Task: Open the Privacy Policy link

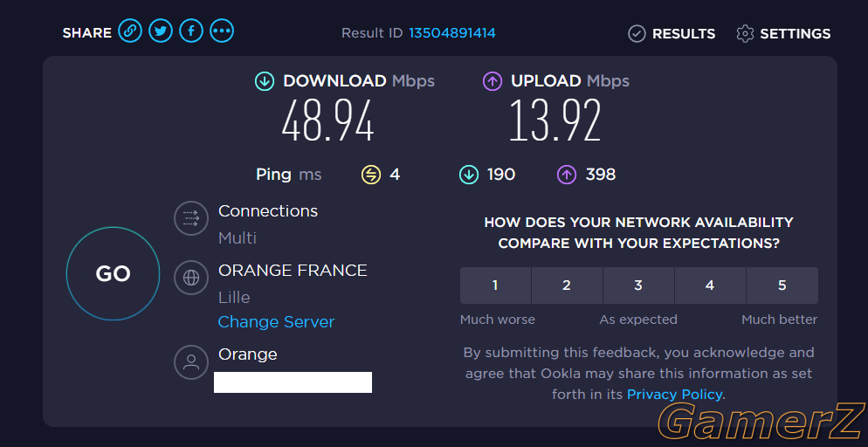Action: tap(674, 395)
